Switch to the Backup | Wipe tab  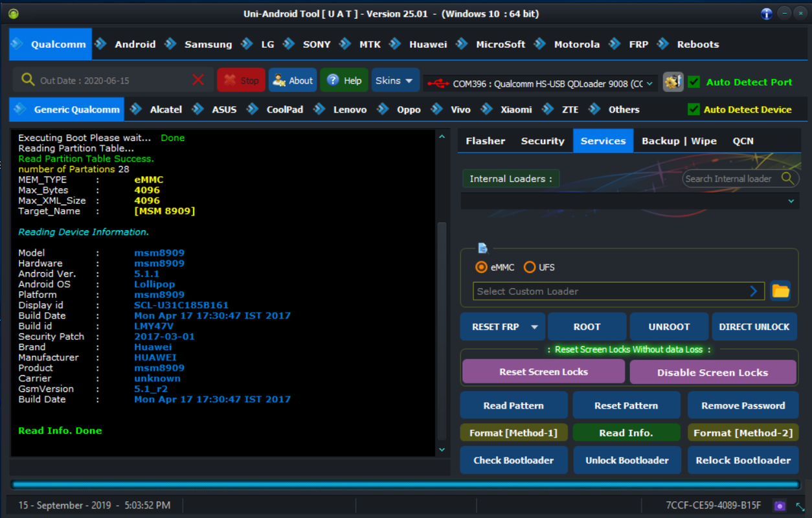click(679, 141)
